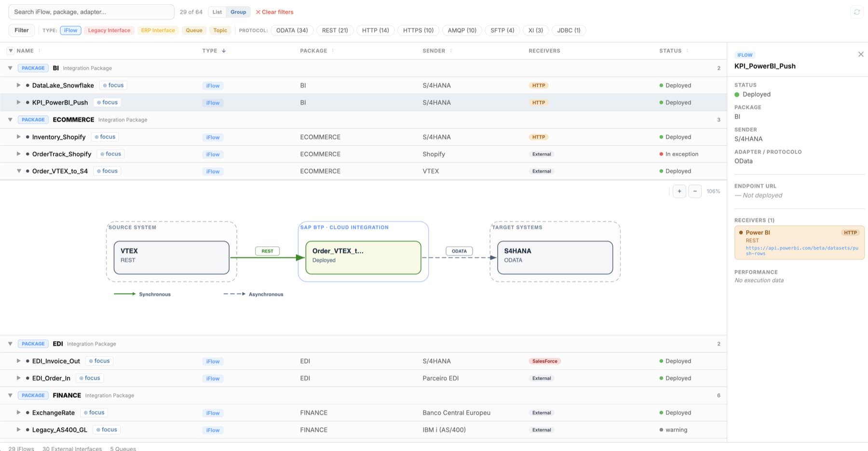The image size is (868, 451).
Task: Expand the OrderTrack_Shopify row
Action: tap(19, 154)
